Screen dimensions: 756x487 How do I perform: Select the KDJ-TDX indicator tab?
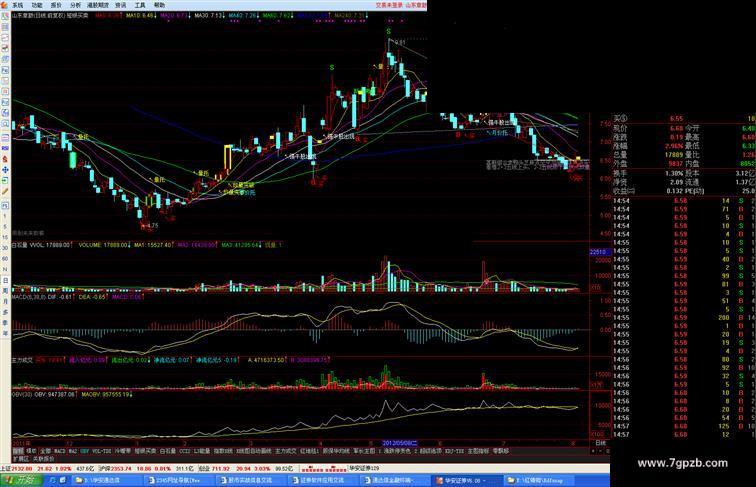454,451
